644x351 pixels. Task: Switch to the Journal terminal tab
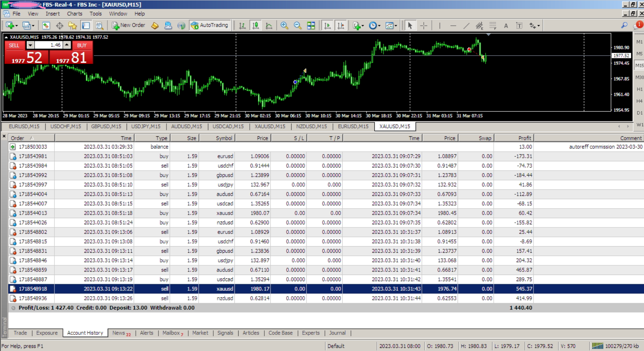pyautogui.click(x=337, y=333)
